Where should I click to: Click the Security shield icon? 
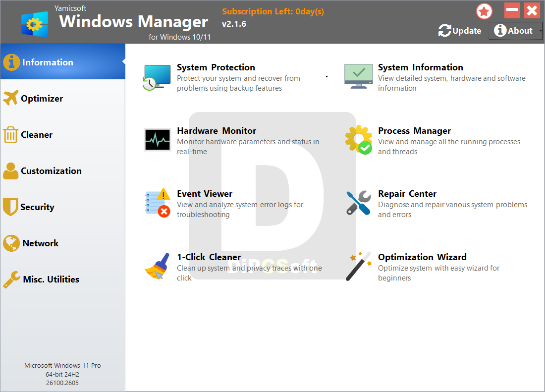[x=10, y=207]
